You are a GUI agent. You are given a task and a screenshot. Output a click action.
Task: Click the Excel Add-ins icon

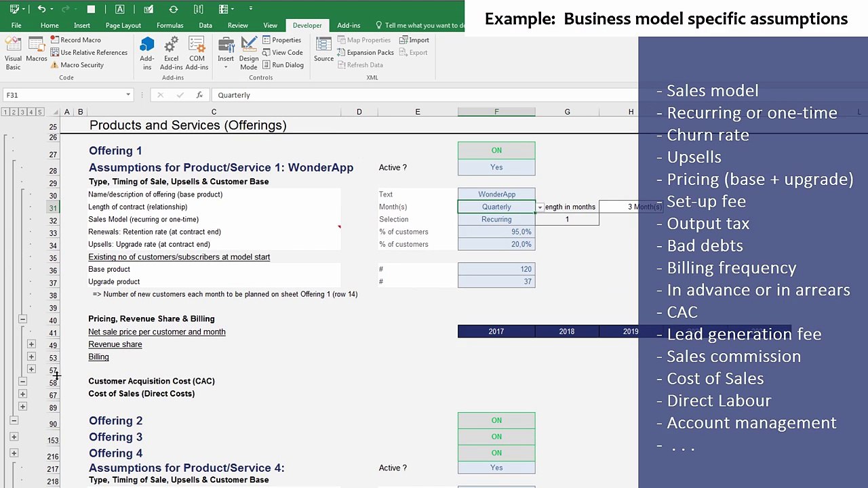(171, 53)
